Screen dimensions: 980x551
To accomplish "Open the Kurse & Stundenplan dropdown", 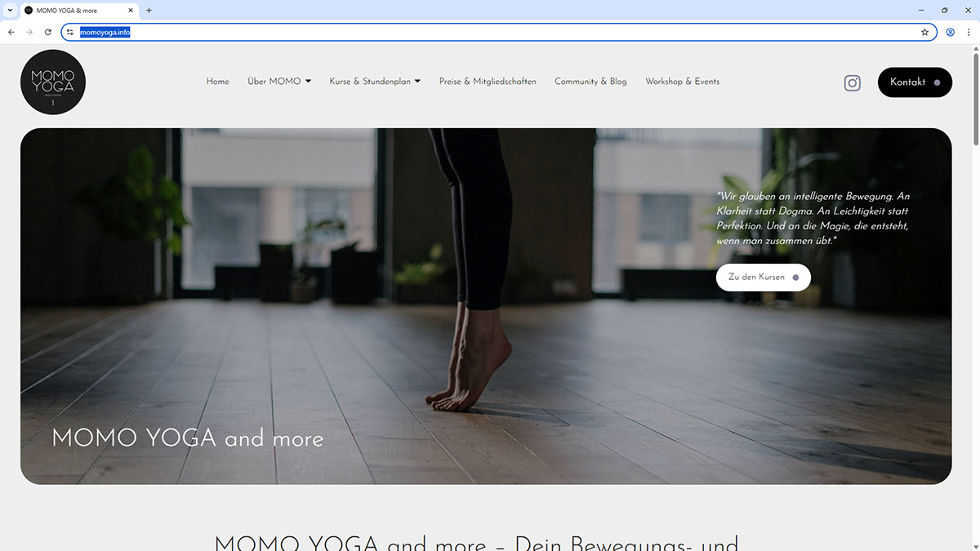I will pyautogui.click(x=375, y=82).
